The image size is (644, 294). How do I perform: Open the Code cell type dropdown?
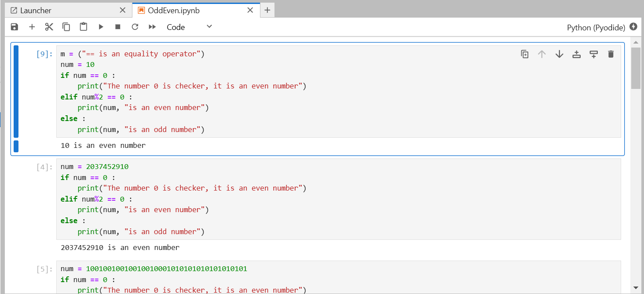click(189, 27)
